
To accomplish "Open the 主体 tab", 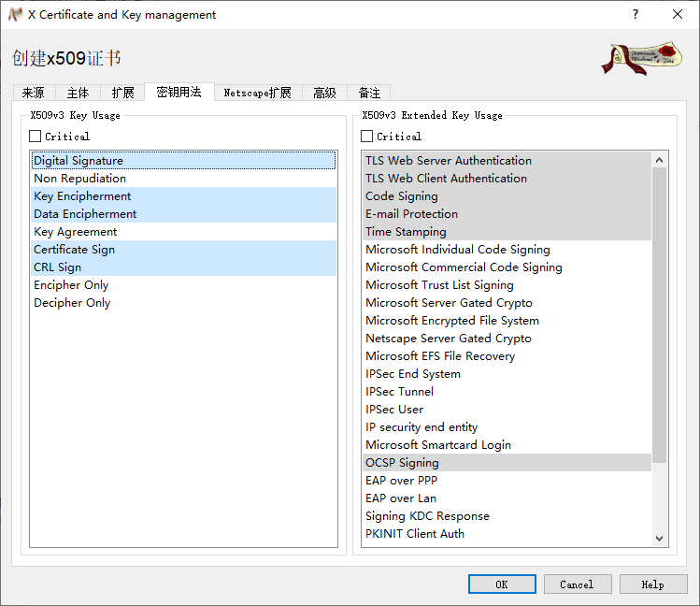I will [x=78, y=93].
